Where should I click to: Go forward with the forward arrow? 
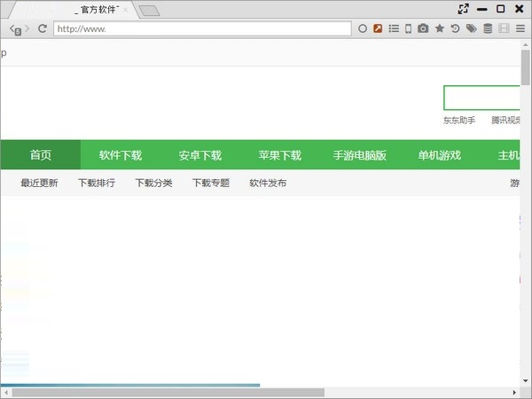tap(27, 28)
